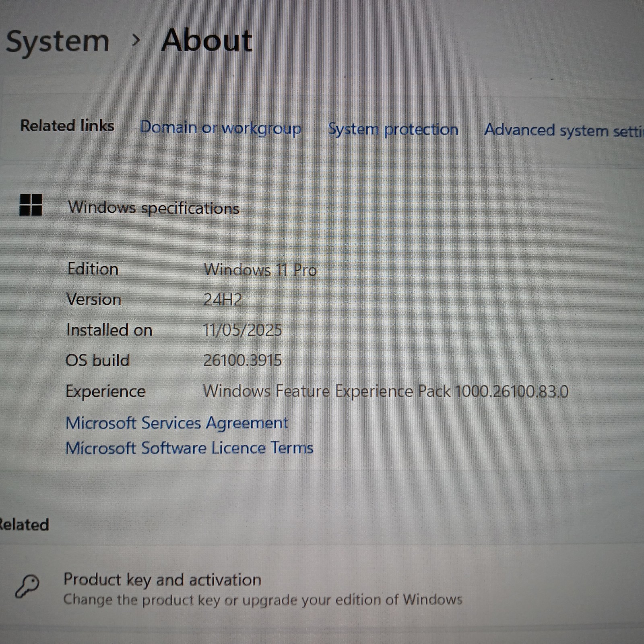Click the Edition label
This screenshot has height=644, width=644.
93,269
